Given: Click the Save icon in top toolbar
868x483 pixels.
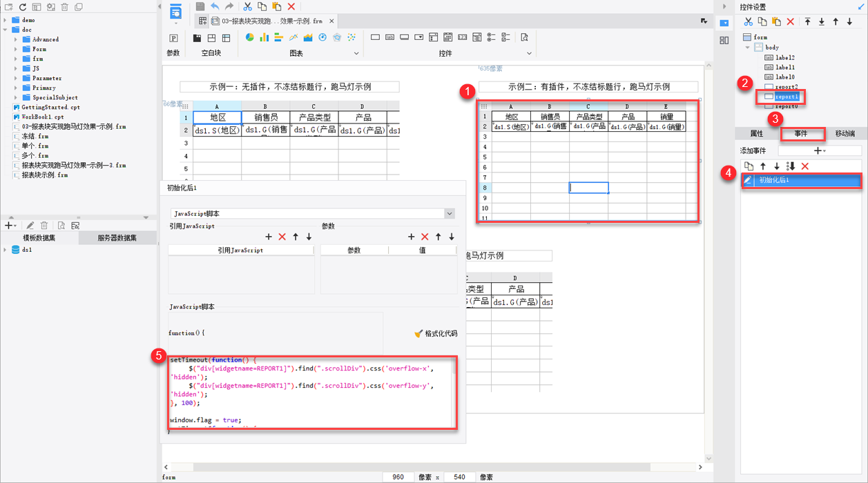Looking at the screenshot, I should 200,6.
